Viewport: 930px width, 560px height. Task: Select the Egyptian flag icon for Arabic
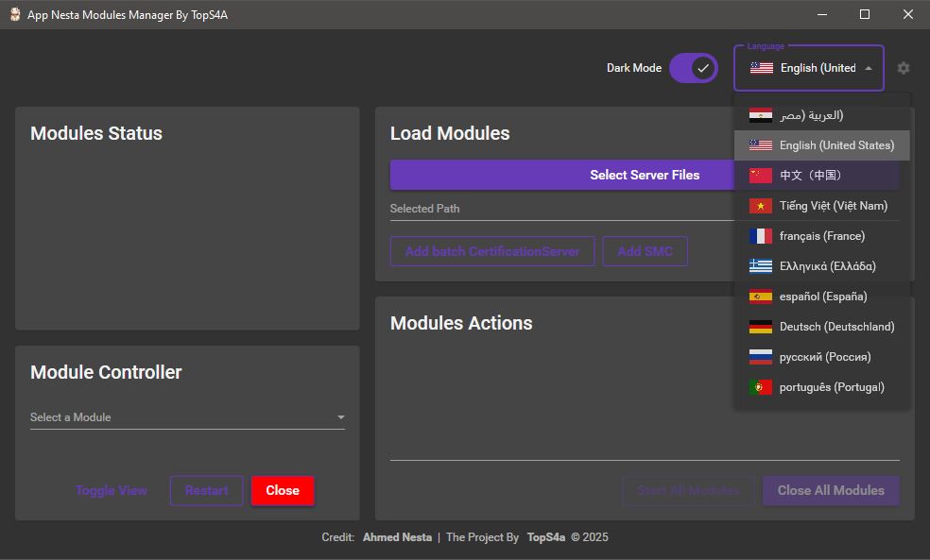tap(762, 114)
